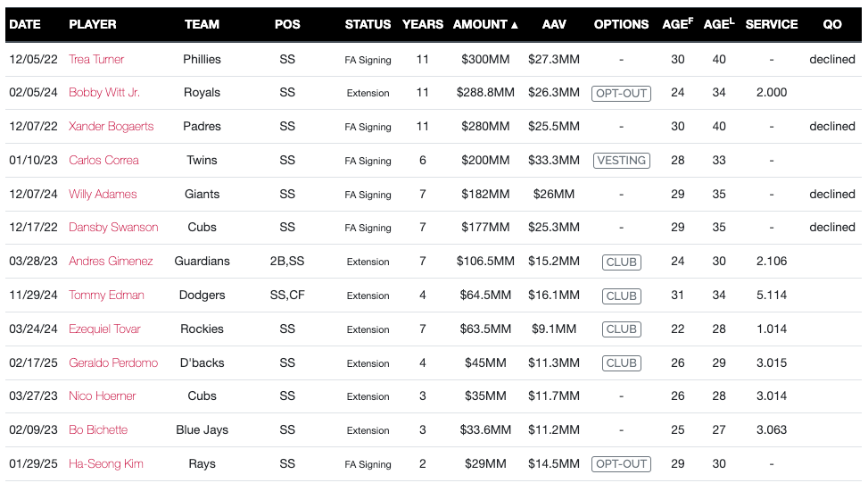Click CLUB badge in Andres Gimenez row
This screenshot has height=483, width=868.
coord(621,262)
